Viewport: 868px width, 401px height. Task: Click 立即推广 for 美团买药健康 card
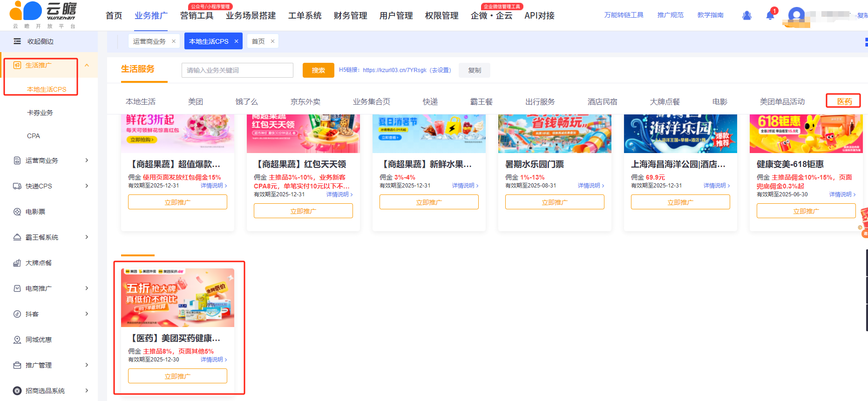[x=177, y=376]
